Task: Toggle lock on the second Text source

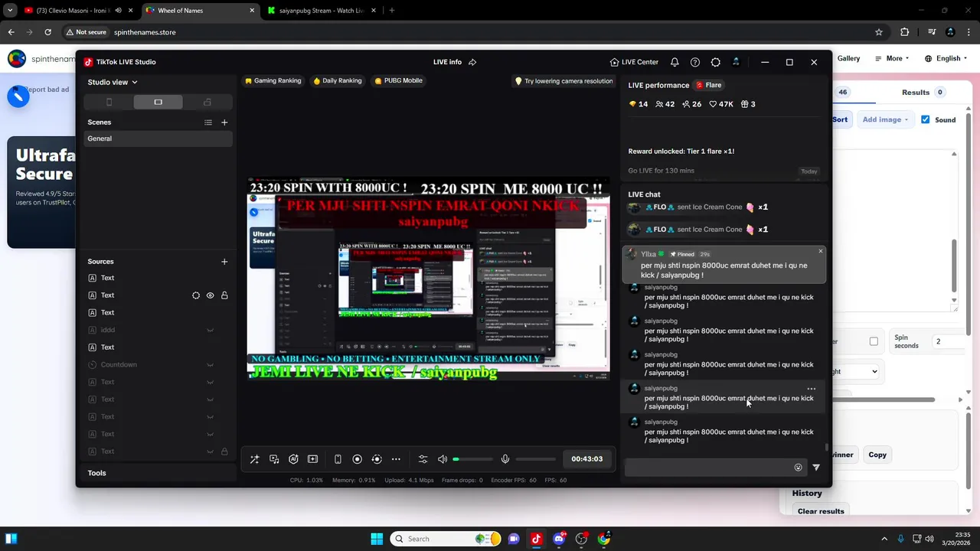Action: coord(224,295)
